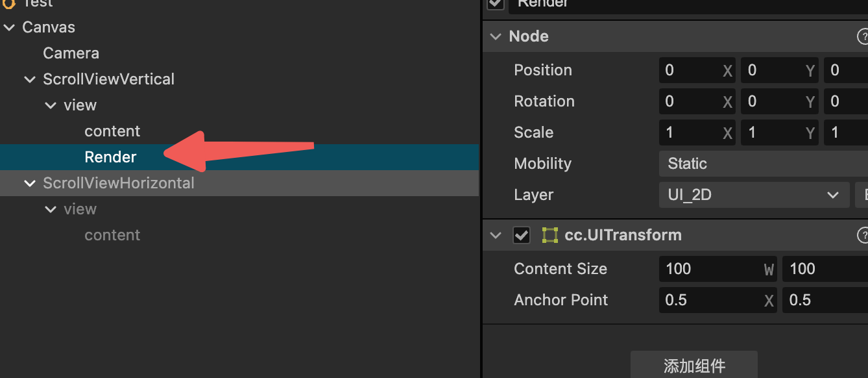Open the Layer dropdown showing UI_2D

coord(753,195)
